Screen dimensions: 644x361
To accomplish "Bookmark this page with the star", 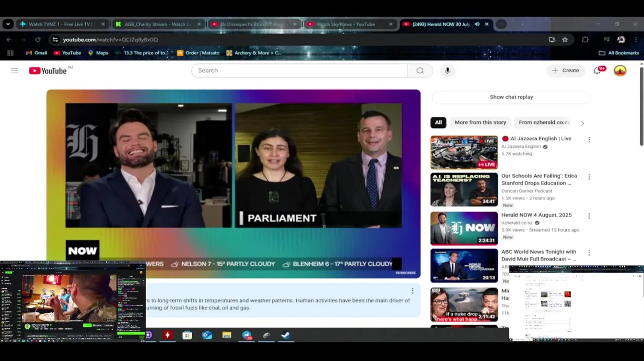I will click(x=565, y=40).
